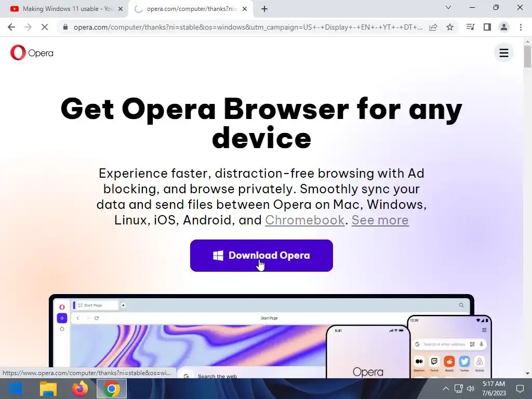Click the opera.com address bar

(248, 27)
